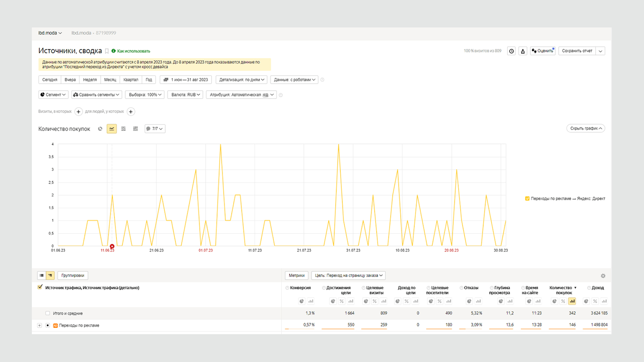Click the export report icon

[x=523, y=51]
